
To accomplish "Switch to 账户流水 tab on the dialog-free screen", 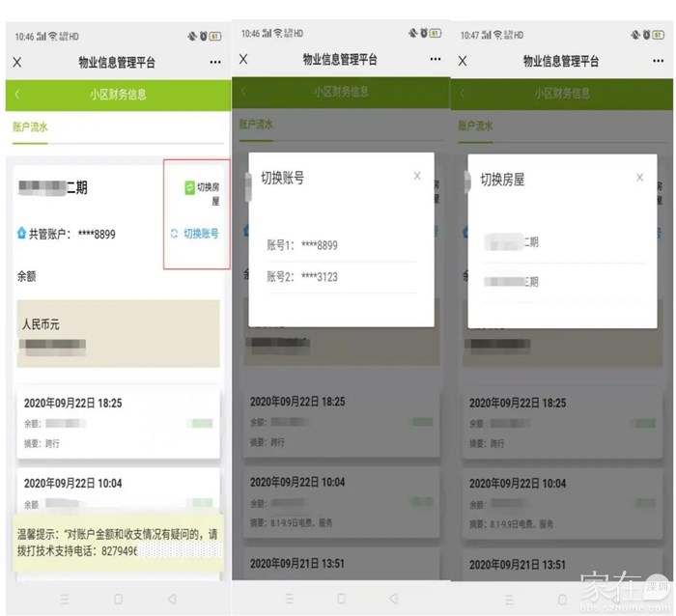I will [29, 126].
